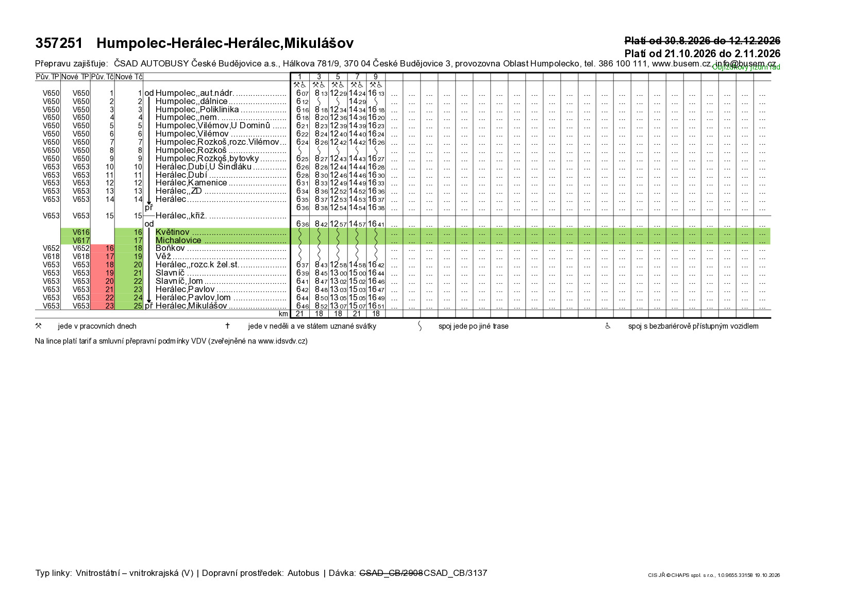Click the wavy symbol for Humpolec,Rozkoš in connection 5

(x=338, y=150)
